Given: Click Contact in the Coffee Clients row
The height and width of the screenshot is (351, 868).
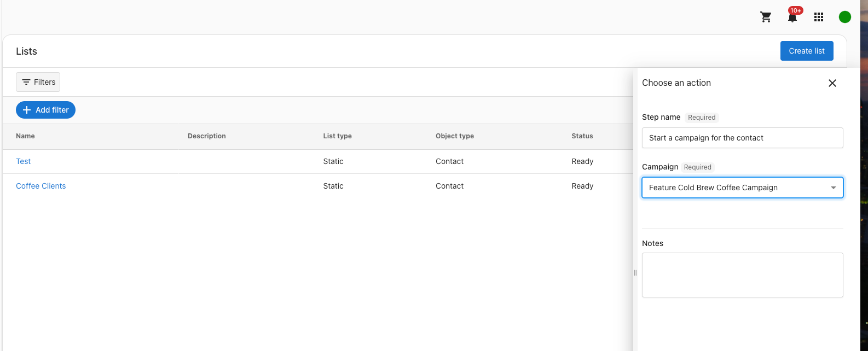Looking at the screenshot, I should [449, 186].
